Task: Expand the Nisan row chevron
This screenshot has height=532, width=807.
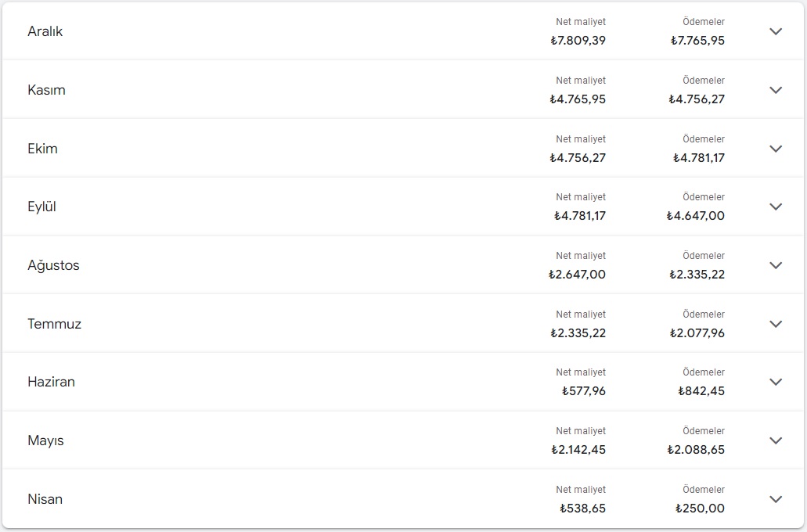Action: click(x=776, y=499)
